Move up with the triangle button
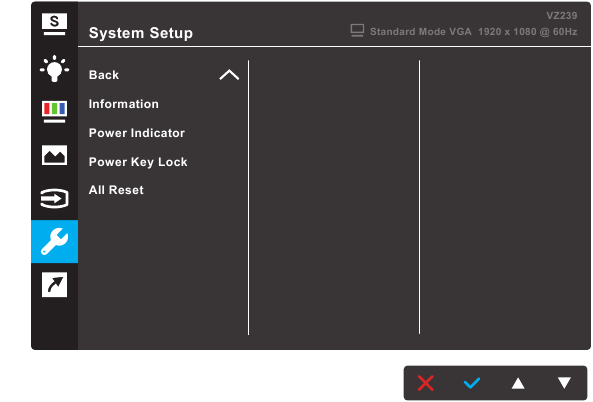 click(518, 383)
